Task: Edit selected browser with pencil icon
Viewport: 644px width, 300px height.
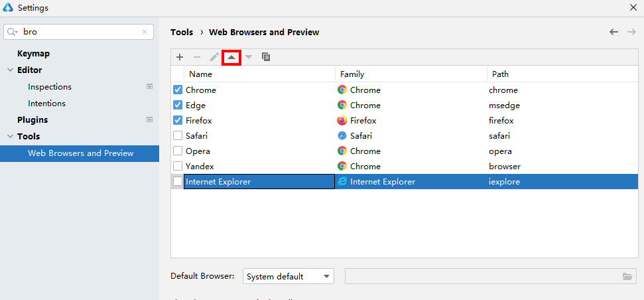Action: point(214,57)
